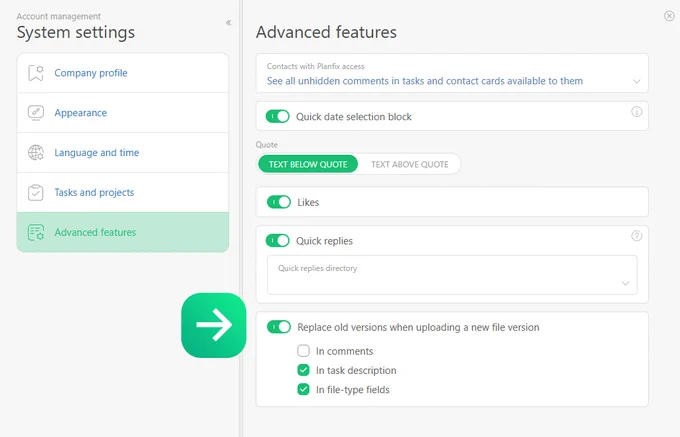This screenshot has height=437, width=680.
Task: Open the Company profile section
Action: point(123,73)
